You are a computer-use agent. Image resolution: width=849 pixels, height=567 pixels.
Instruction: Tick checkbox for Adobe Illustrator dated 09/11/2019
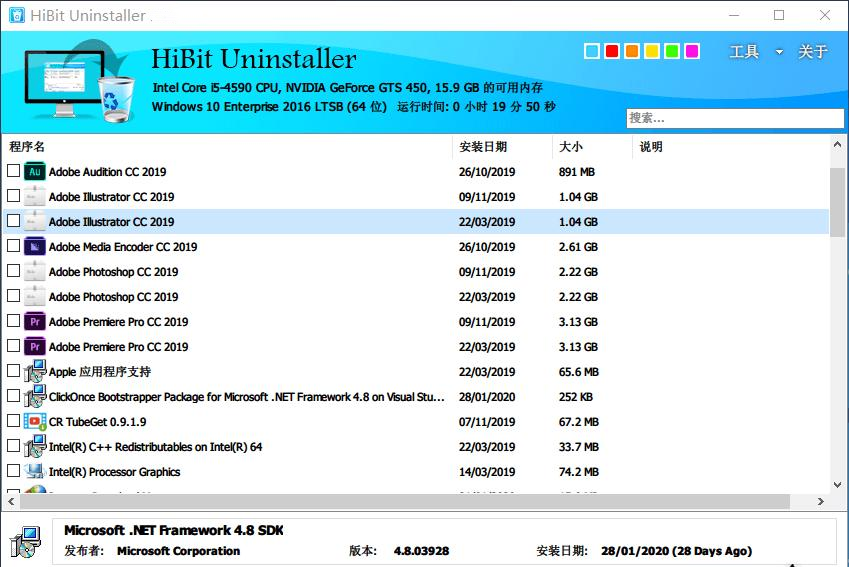point(14,196)
